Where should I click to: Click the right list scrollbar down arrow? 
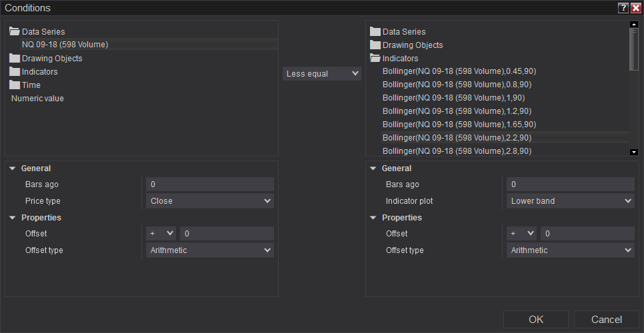[x=633, y=152]
